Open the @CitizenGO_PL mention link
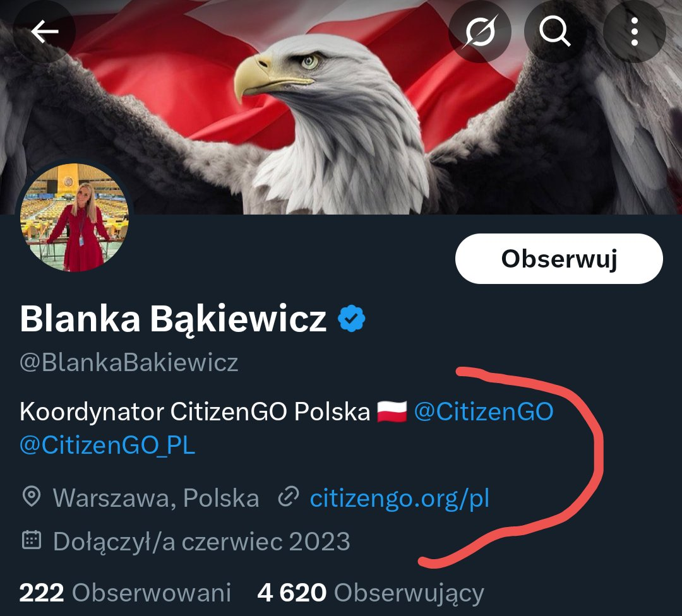This screenshot has width=682, height=616. pos(107,445)
